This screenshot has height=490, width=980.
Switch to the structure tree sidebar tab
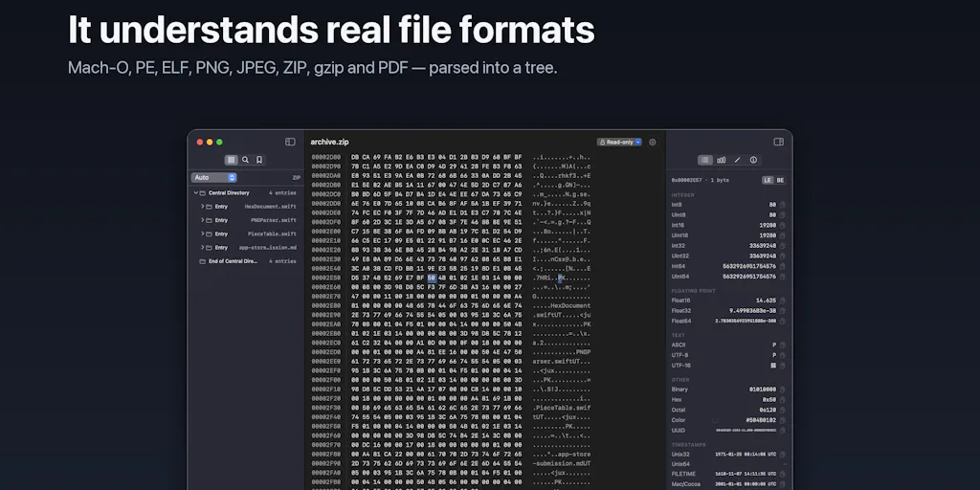pyautogui.click(x=232, y=160)
